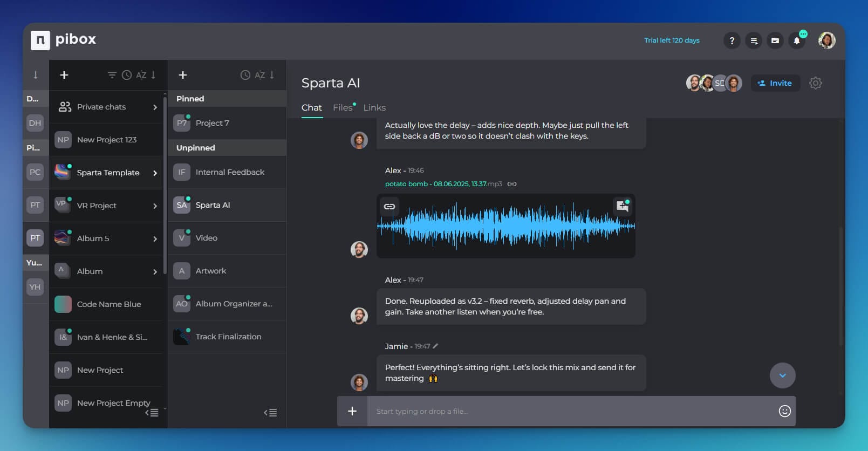Collapse the chat column panel icon

[x=270, y=413]
